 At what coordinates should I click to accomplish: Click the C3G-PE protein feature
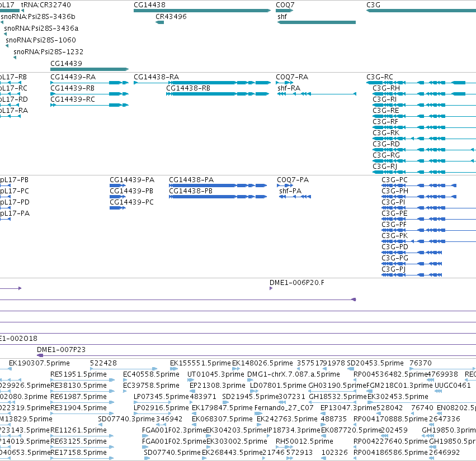tap(428, 219)
